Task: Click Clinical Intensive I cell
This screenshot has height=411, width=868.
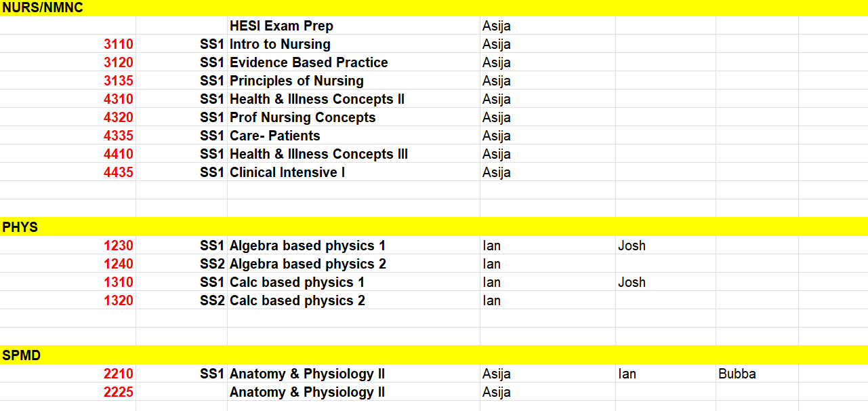Action: coord(354,172)
